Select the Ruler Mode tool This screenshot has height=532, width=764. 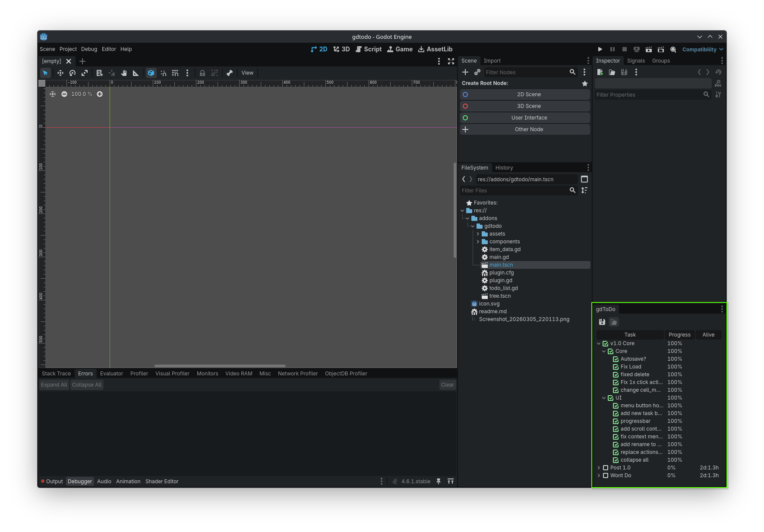(x=136, y=73)
